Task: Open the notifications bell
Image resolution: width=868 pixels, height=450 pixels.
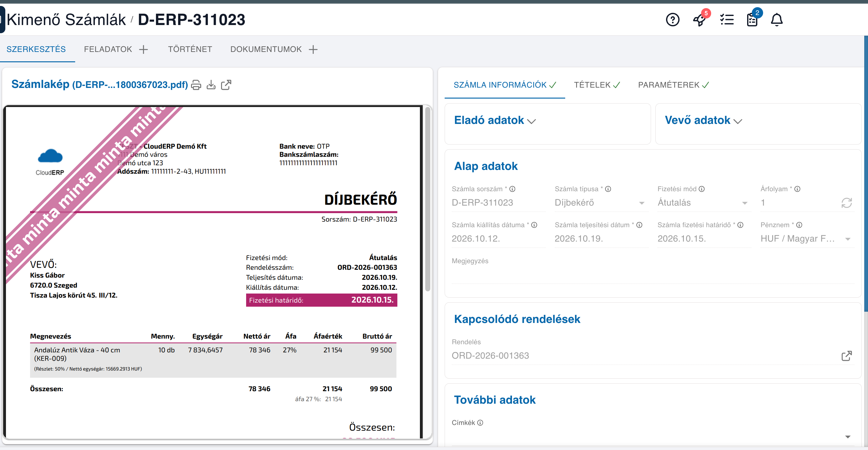Action: pos(777,19)
